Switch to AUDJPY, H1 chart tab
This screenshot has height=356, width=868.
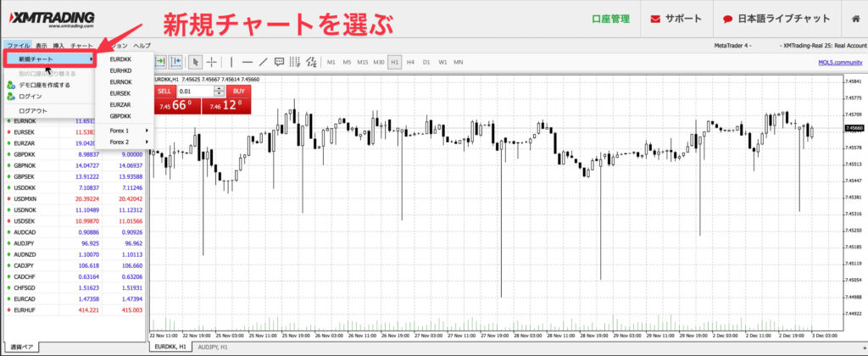(211, 348)
